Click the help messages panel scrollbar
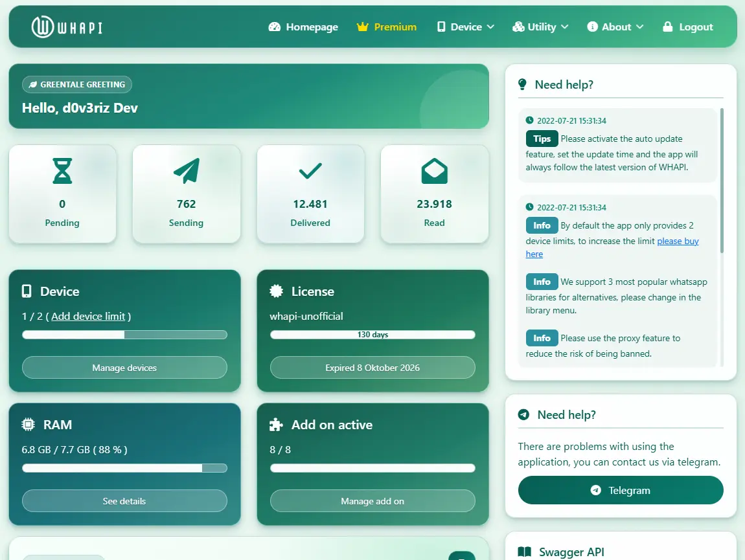Viewport: 745px width, 560px height. pyautogui.click(x=722, y=181)
